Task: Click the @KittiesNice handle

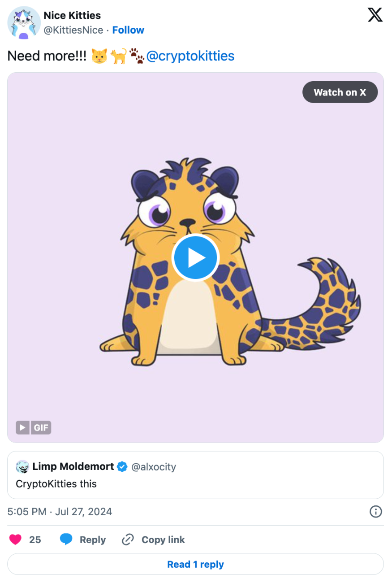Action: pos(73,30)
